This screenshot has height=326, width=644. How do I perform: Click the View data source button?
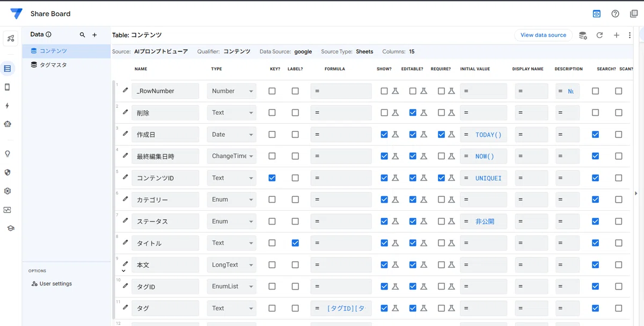(543, 35)
